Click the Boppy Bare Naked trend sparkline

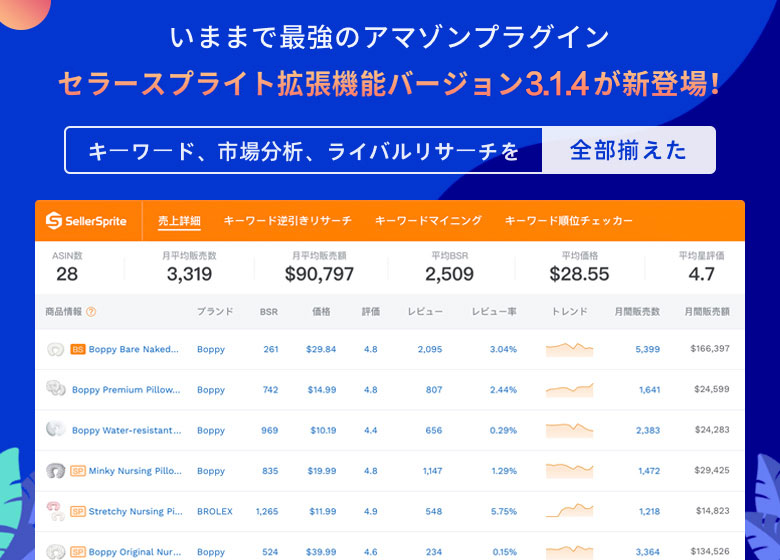(569, 349)
